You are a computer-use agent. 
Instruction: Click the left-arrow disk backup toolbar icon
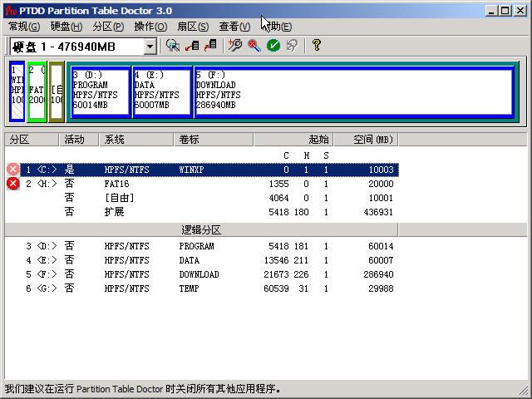(x=192, y=46)
